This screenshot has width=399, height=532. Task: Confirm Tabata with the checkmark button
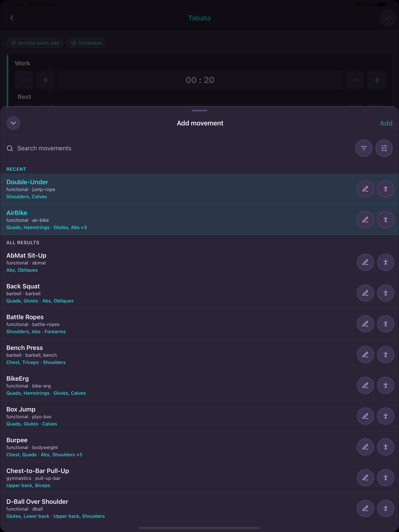click(x=388, y=18)
